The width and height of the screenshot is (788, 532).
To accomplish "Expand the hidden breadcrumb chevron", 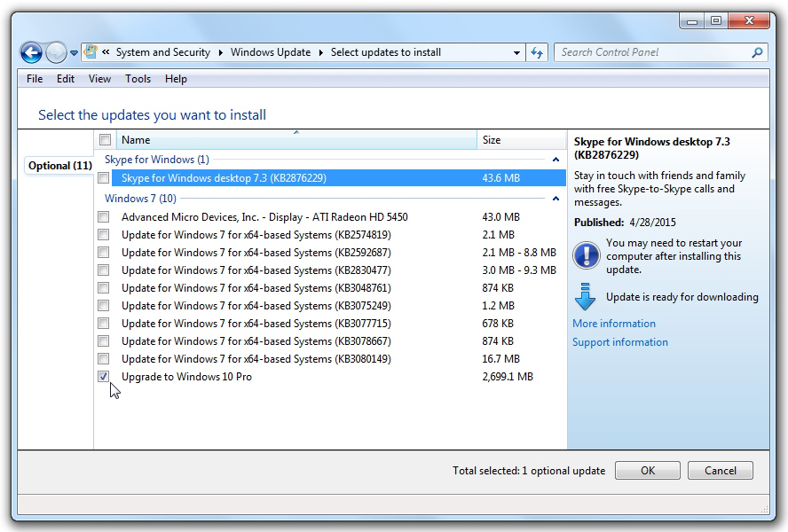I will (106, 52).
